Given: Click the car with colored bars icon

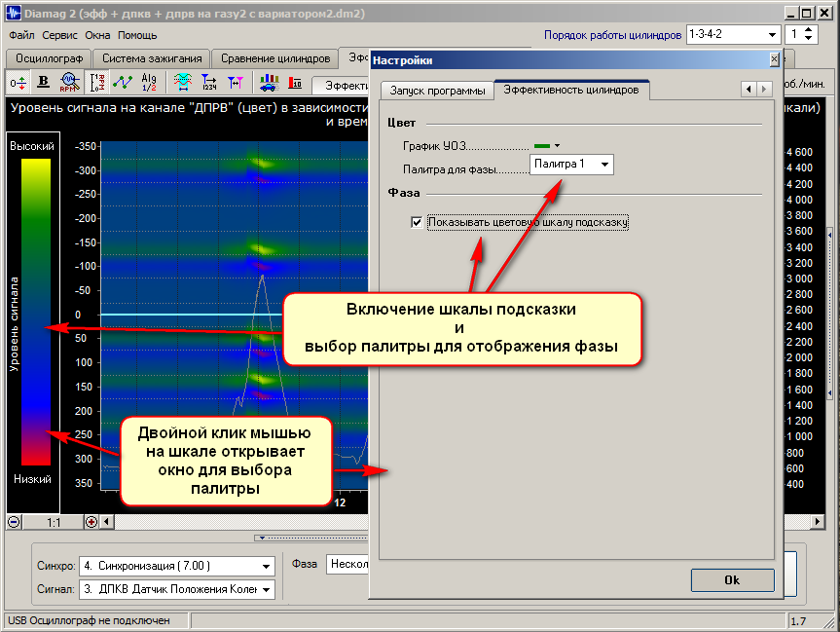Looking at the screenshot, I should tap(269, 83).
